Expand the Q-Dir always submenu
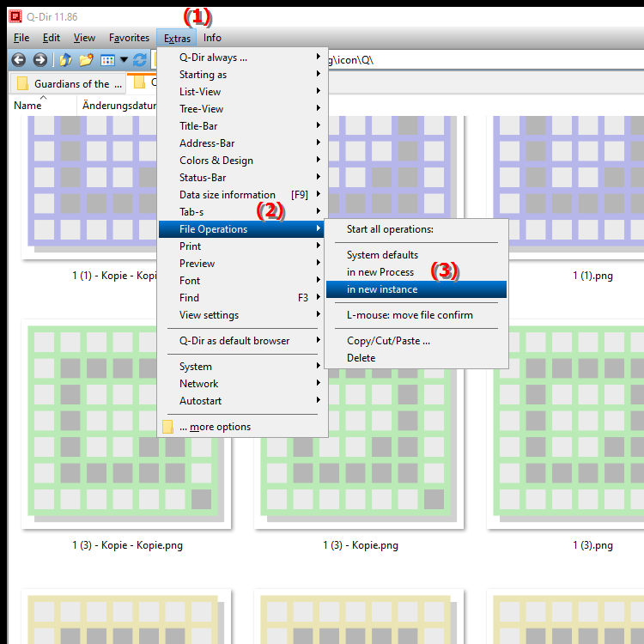Viewport: 644px width, 644px height. (241, 58)
